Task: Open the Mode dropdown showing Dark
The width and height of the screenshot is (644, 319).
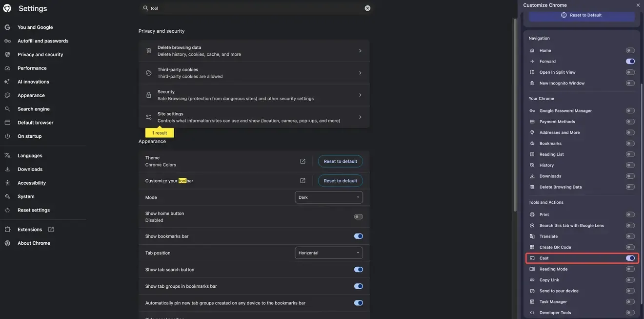Action: pos(329,197)
